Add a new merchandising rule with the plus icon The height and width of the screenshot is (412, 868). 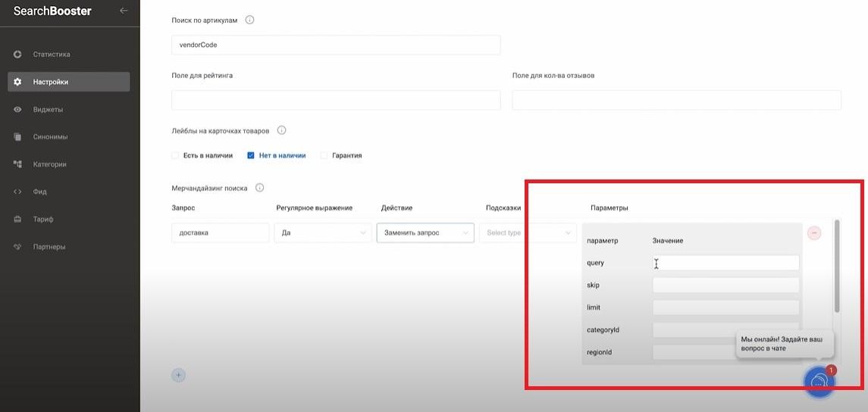tap(178, 375)
